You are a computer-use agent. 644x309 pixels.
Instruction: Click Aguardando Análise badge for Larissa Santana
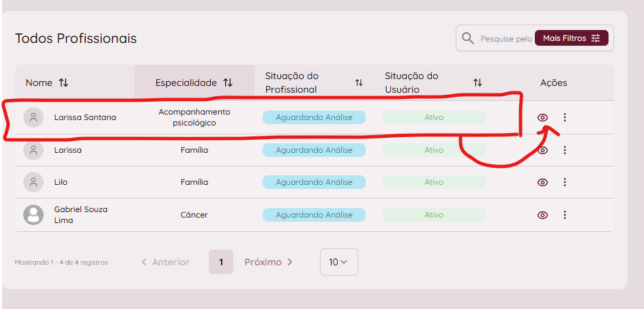[x=314, y=117]
